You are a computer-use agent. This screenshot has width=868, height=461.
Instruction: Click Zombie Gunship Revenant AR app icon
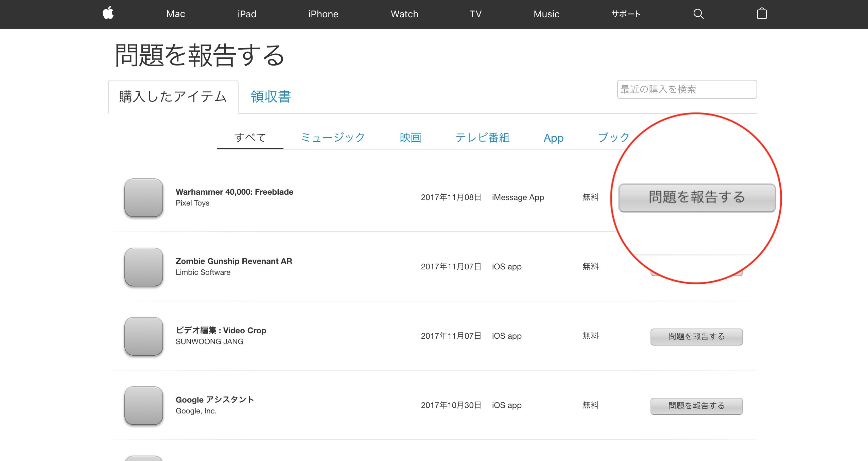click(x=144, y=267)
